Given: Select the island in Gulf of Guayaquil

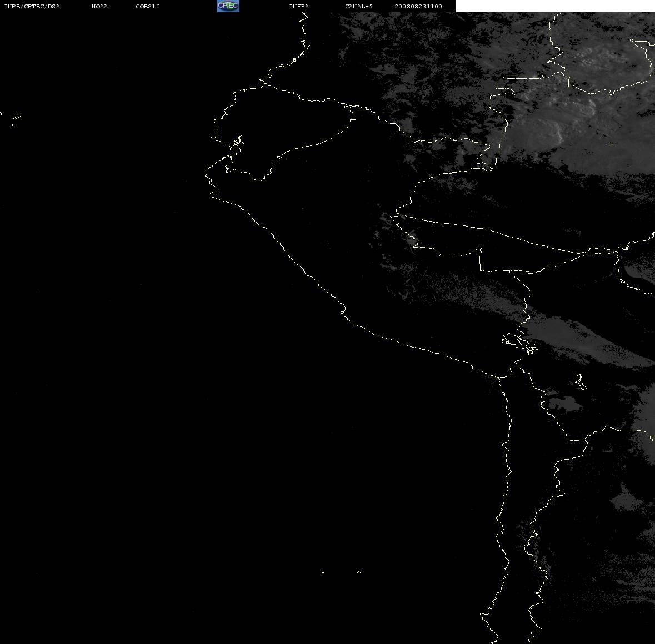Looking at the screenshot, I should 236,144.
